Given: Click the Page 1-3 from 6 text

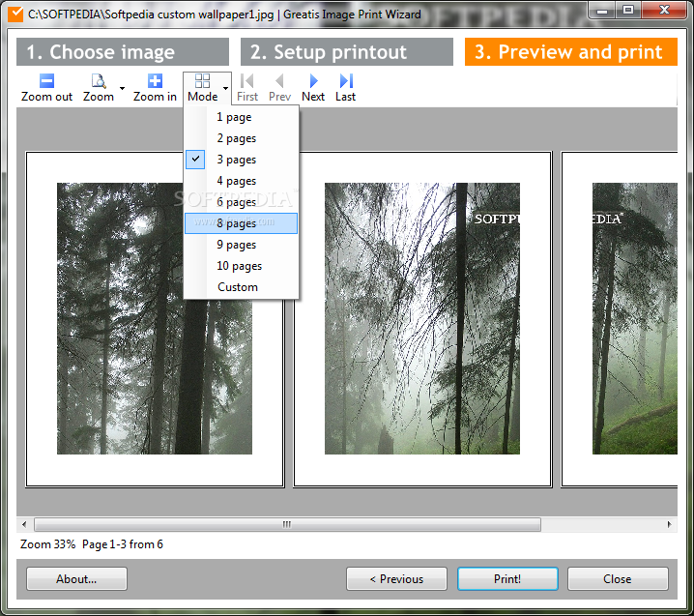Looking at the screenshot, I should click(123, 543).
